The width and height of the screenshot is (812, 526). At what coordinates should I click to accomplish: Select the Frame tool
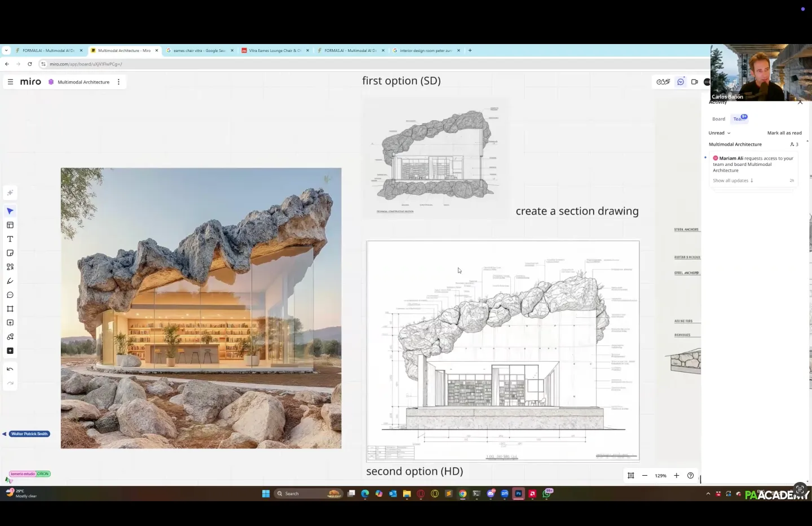[10, 309]
